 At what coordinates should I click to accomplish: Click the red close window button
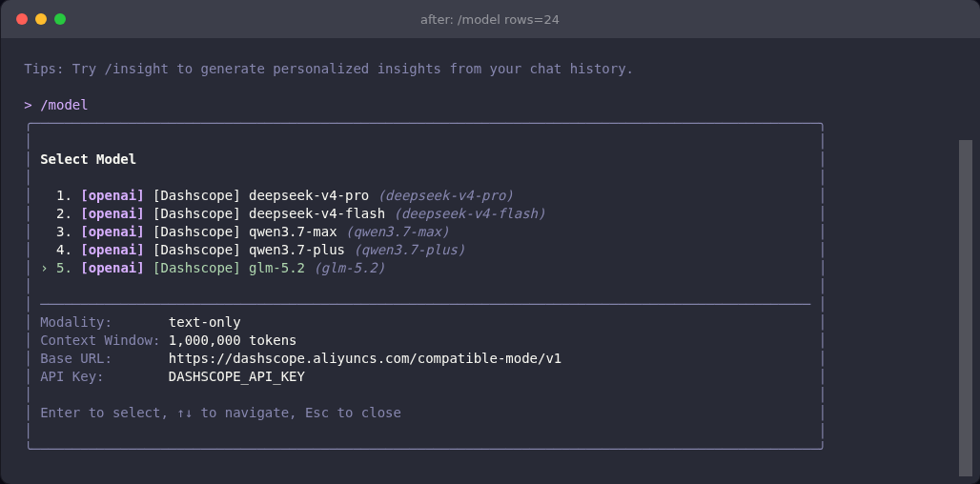22,19
